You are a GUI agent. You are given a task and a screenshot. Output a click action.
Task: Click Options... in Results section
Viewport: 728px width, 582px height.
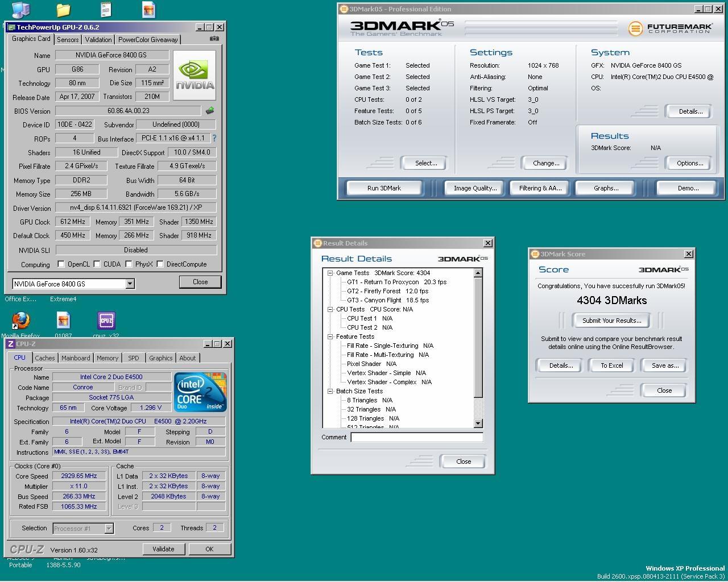coord(690,163)
